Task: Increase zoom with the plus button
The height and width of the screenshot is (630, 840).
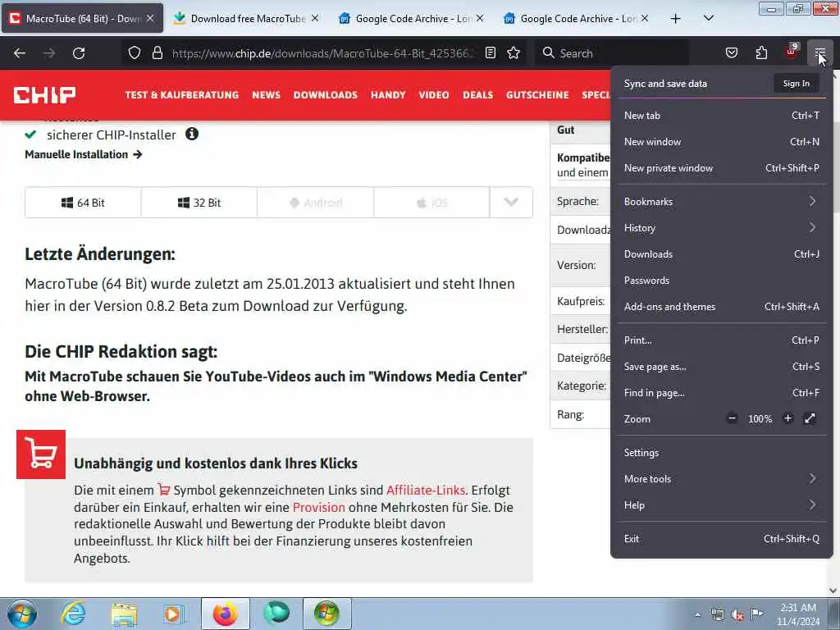Action: [787, 418]
